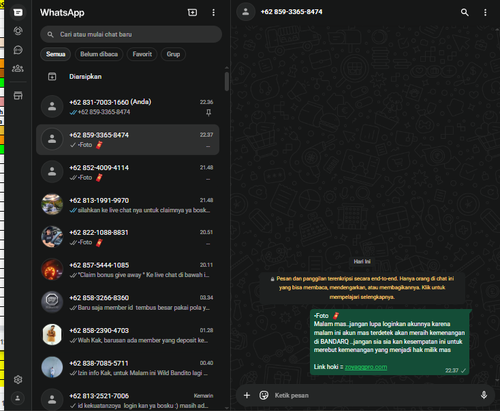Open chat with +62 822-1088-8831

(128, 237)
